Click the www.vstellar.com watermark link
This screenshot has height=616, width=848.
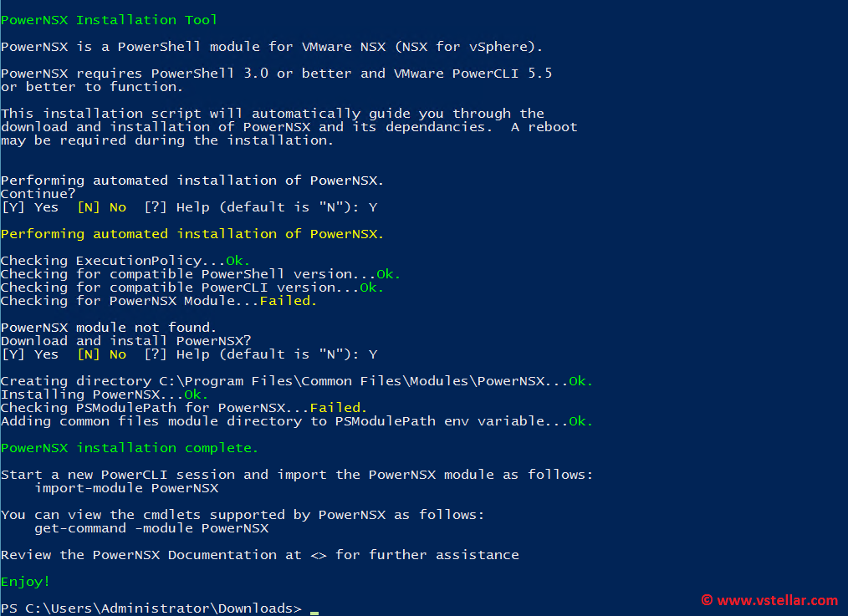776,600
